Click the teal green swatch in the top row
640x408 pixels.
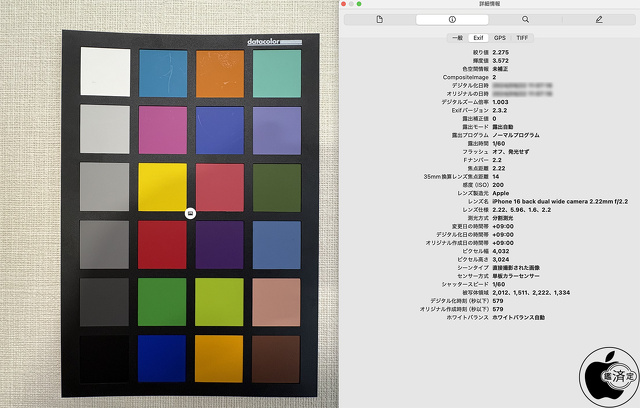point(277,73)
